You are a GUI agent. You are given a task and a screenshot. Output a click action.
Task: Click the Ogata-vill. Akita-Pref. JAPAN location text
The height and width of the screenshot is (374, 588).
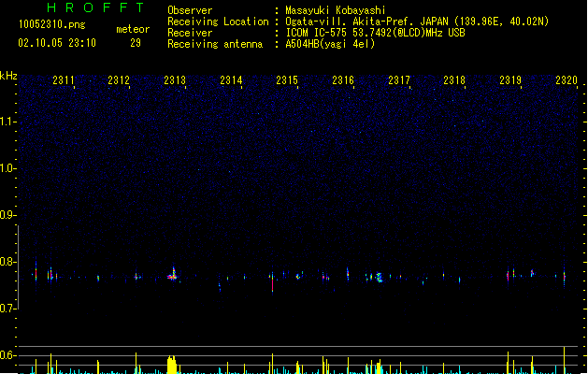point(417,22)
